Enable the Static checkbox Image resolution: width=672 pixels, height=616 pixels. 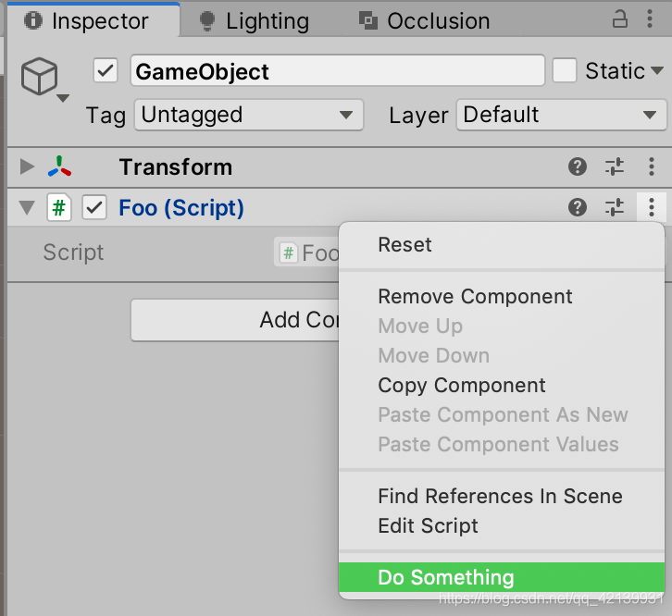pos(565,71)
